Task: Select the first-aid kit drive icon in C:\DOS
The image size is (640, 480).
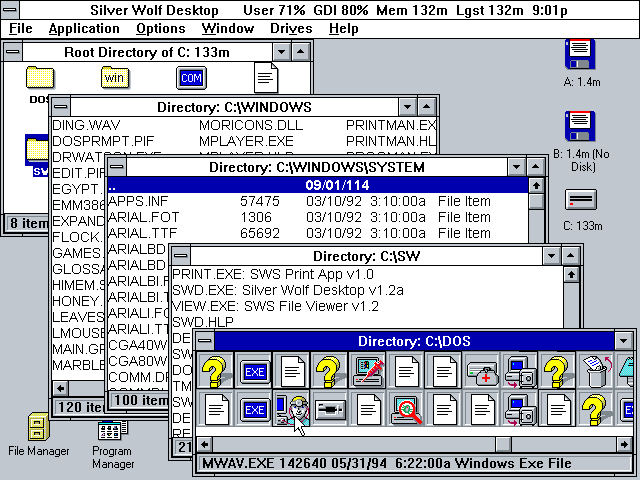Action: click(x=482, y=371)
